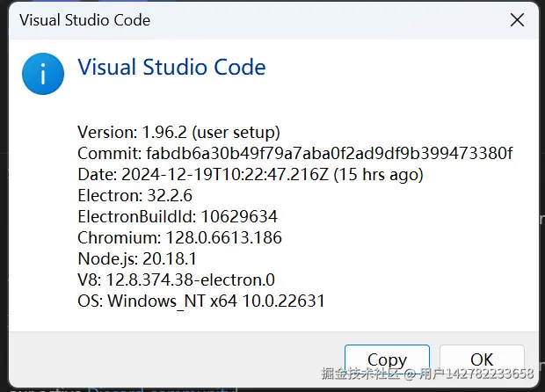This screenshot has width=545, height=392.
Task: Click the Date: 2024-12-19 timestamp
Action: click(x=223, y=175)
